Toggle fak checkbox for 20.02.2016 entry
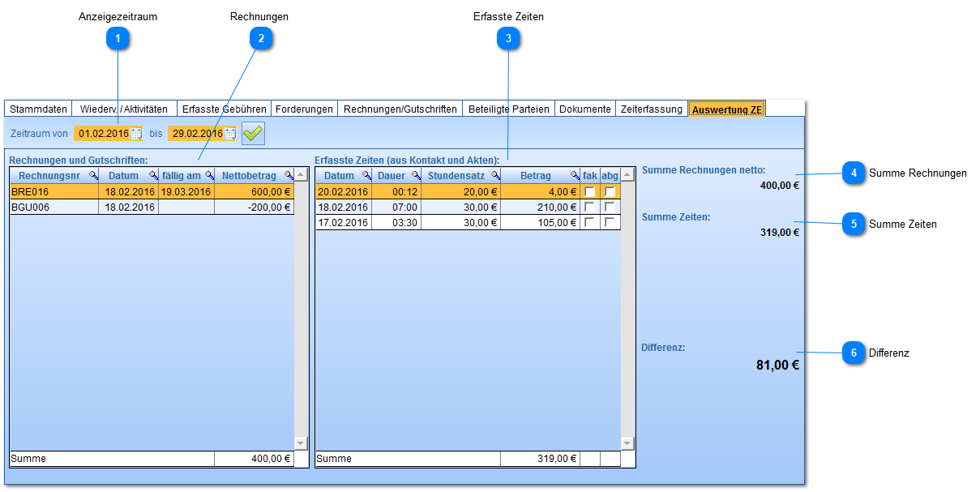This screenshot has height=492, width=980. [x=589, y=192]
